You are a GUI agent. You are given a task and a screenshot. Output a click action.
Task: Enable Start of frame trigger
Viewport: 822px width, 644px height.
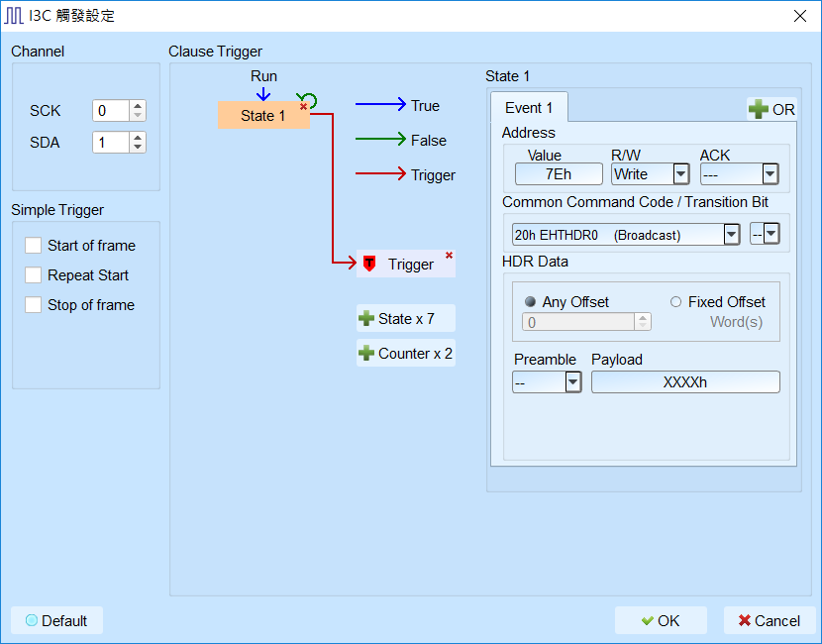[x=33, y=246]
